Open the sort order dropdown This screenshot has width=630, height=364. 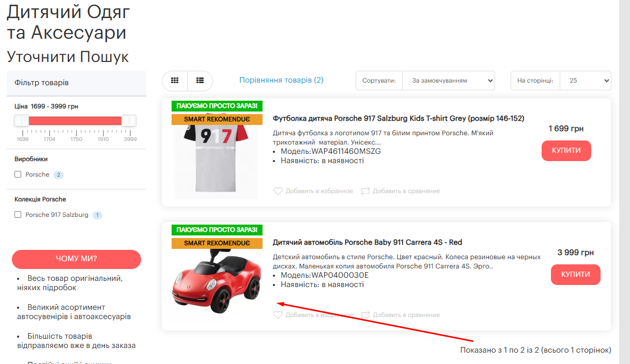click(x=448, y=81)
